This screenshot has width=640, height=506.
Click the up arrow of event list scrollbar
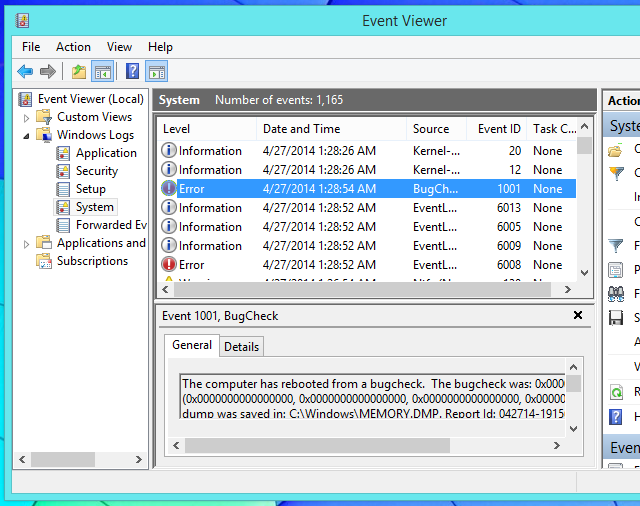(584, 126)
